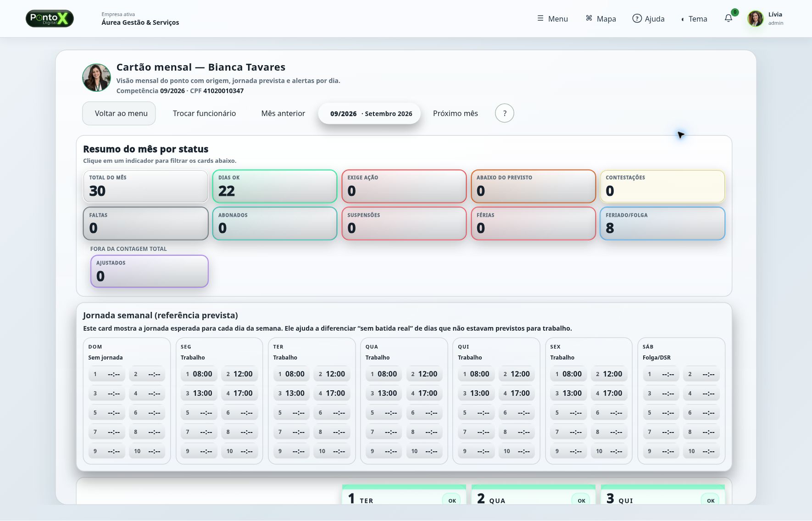Click the Mapa command icon

[589, 18]
